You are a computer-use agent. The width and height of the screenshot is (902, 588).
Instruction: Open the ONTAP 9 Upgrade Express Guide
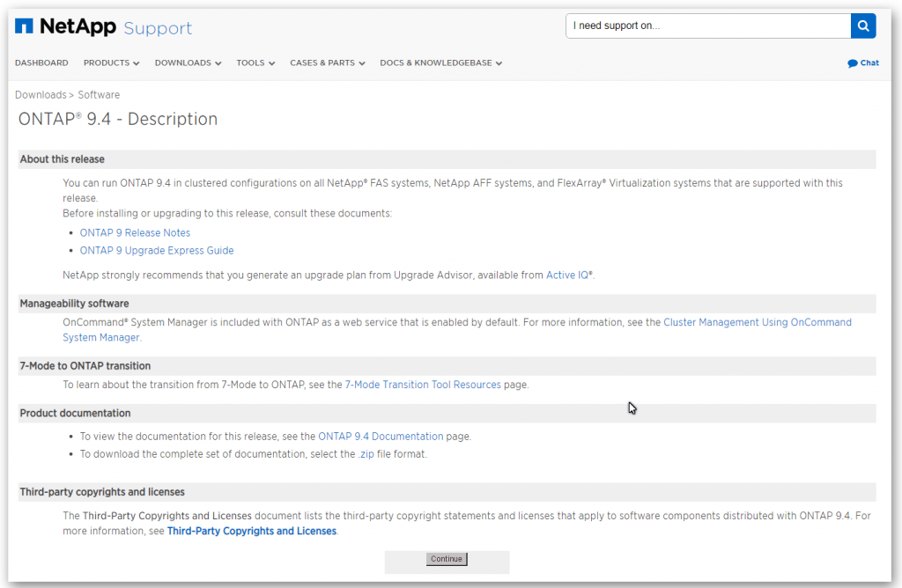(157, 250)
